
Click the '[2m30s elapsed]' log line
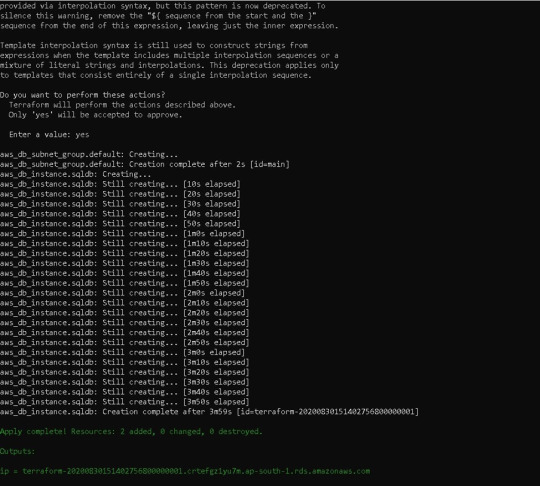click(x=124, y=322)
